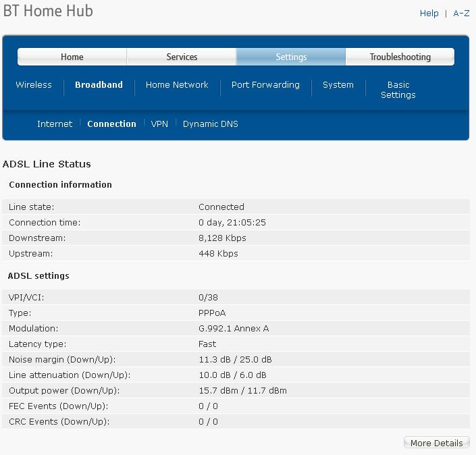Viewport: 476px width, 455px height.
Task: Click the Type: label
Action: (x=20, y=313)
